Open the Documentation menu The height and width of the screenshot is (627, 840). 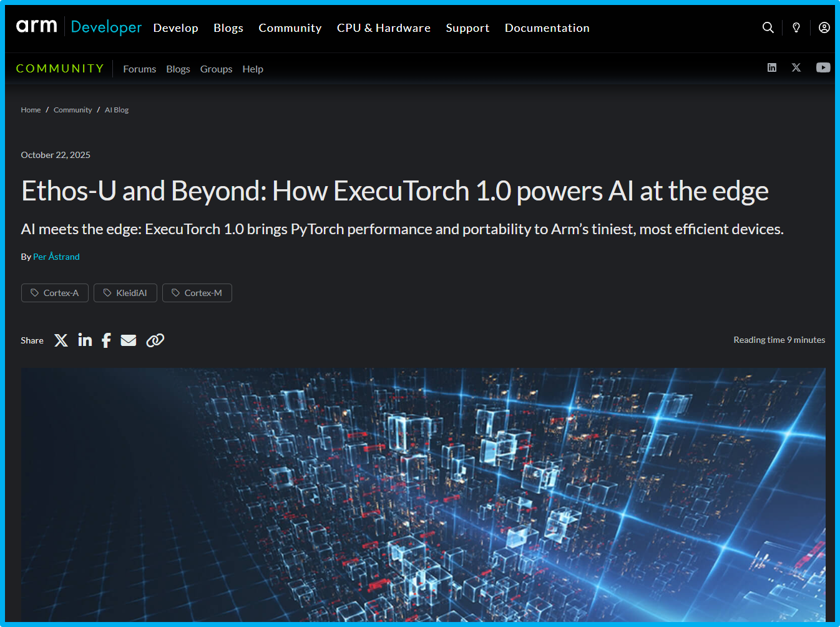click(547, 27)
